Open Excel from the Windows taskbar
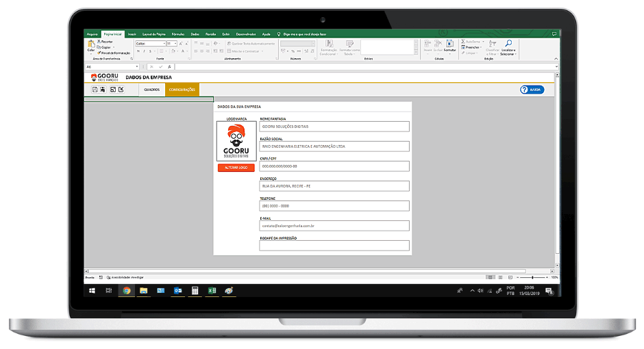Image resolution: width=644 pixels, height=349 pixels. [212, 291]
